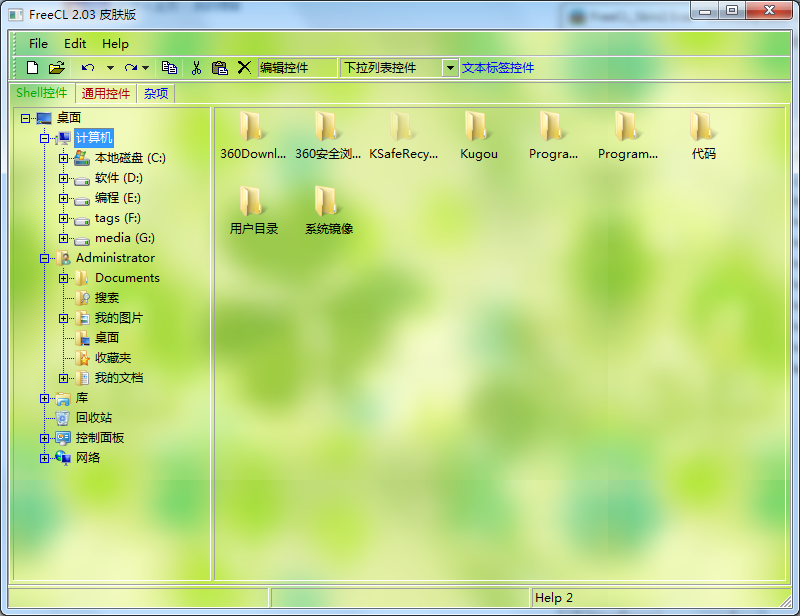Select the Kugou folder icon
The width and height of the screenshot is (800, 616).
478,126
